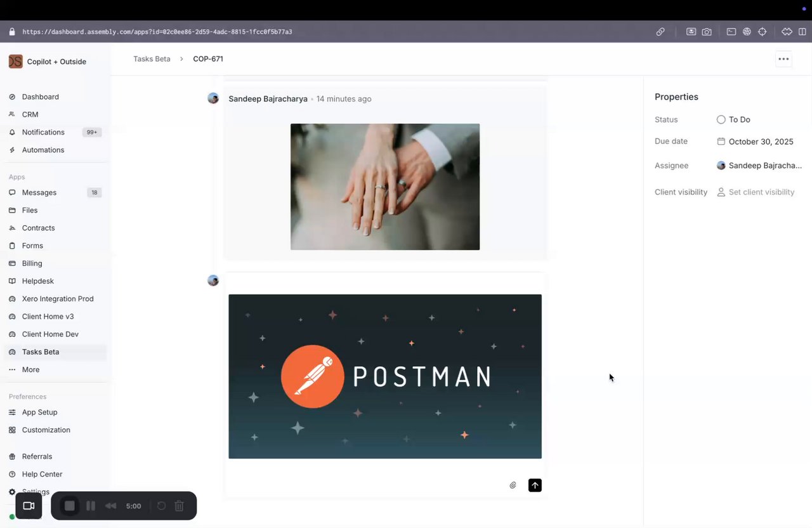Click the paperclip attach file icon
The height and width of the screenshot is (528, 812).
click(x=513, y=485)
